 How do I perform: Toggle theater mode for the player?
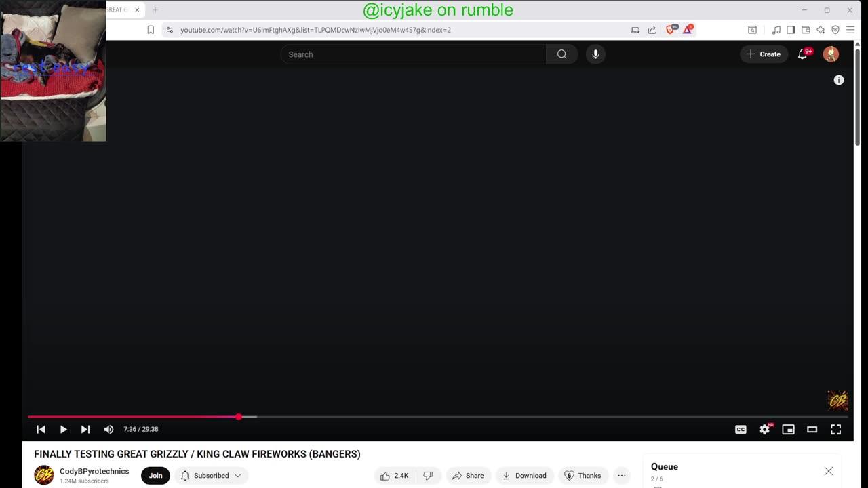812,429
